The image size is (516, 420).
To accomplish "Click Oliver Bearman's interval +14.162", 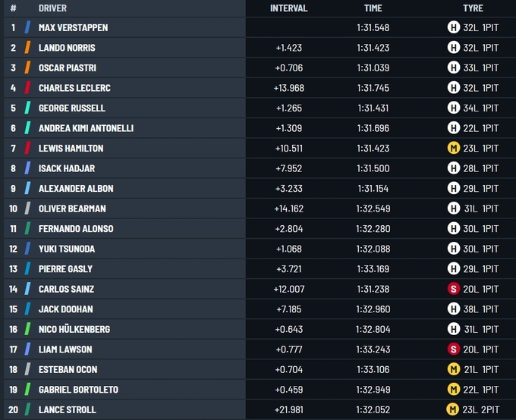I will click(288, 208).
